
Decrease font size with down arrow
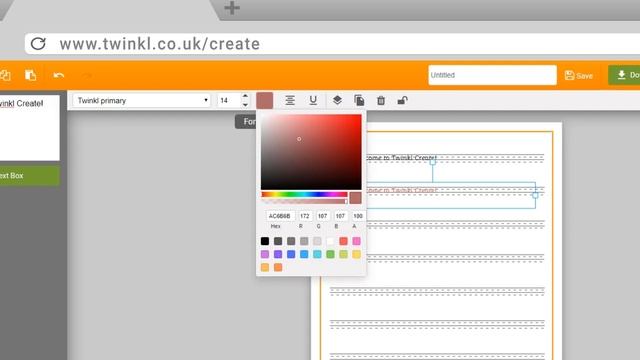[245, 104]
